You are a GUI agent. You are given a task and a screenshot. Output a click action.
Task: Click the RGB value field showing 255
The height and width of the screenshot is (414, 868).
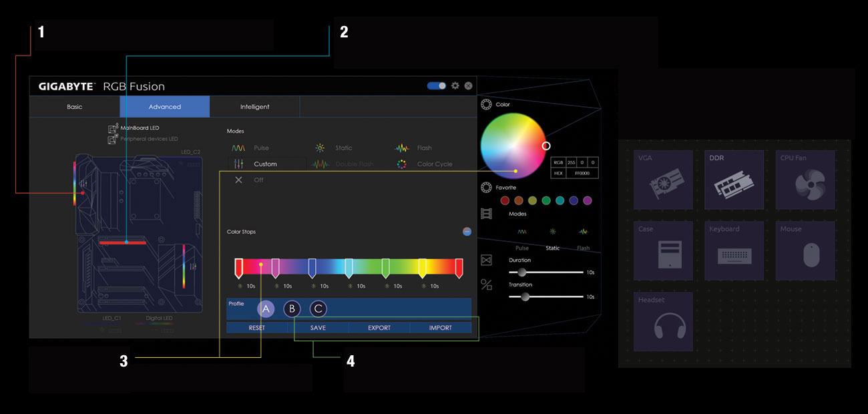[570, 162]
